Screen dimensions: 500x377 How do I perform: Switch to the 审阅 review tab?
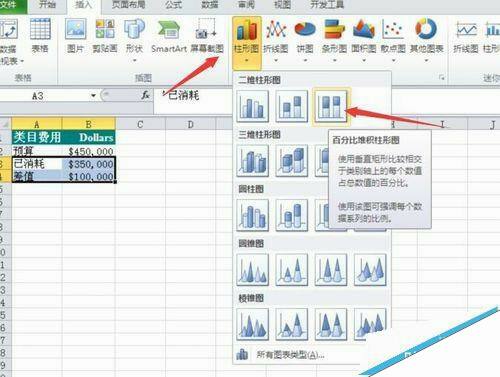246,5
